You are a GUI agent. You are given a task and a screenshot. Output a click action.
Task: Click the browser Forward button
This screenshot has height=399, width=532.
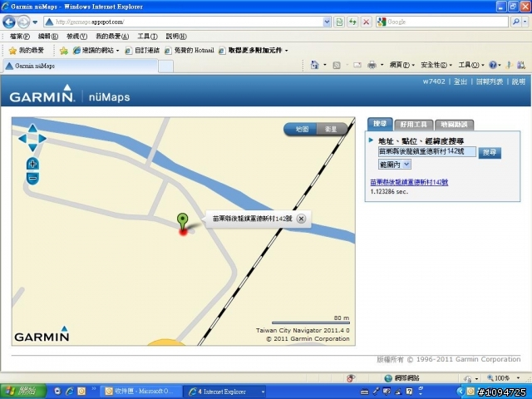click(23, 22)
